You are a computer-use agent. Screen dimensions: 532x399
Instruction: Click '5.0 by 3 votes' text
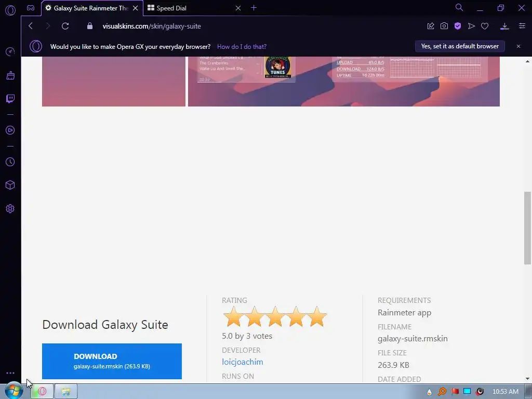(247, 336)
